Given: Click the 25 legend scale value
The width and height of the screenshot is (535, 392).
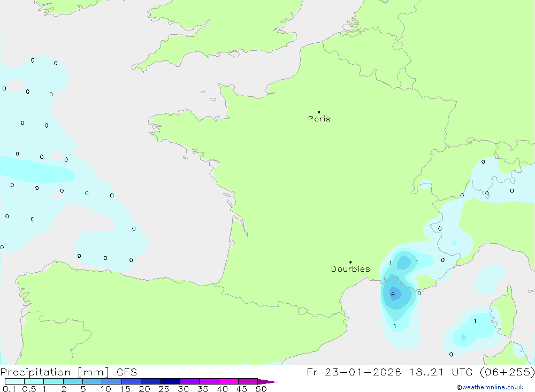Looking at the screenshot, I should pos(164,389).
